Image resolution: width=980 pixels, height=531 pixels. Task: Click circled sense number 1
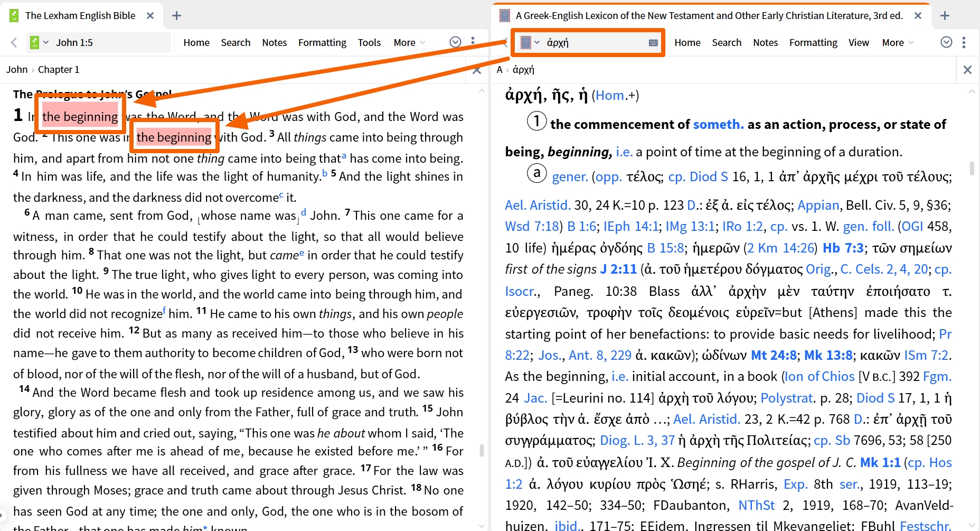[536, 121]
